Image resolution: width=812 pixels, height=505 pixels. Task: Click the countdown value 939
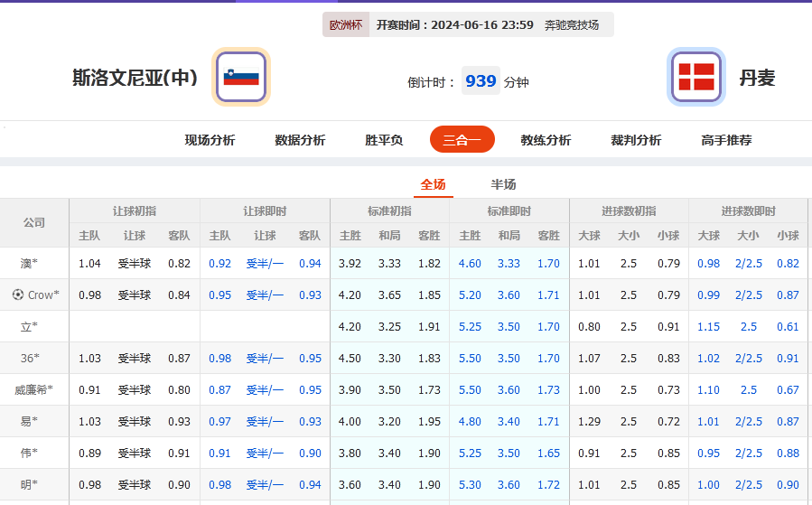481,81
